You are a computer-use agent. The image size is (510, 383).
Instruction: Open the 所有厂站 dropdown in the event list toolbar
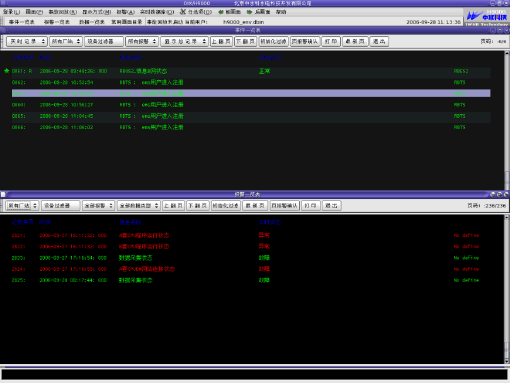coord(66,41)
